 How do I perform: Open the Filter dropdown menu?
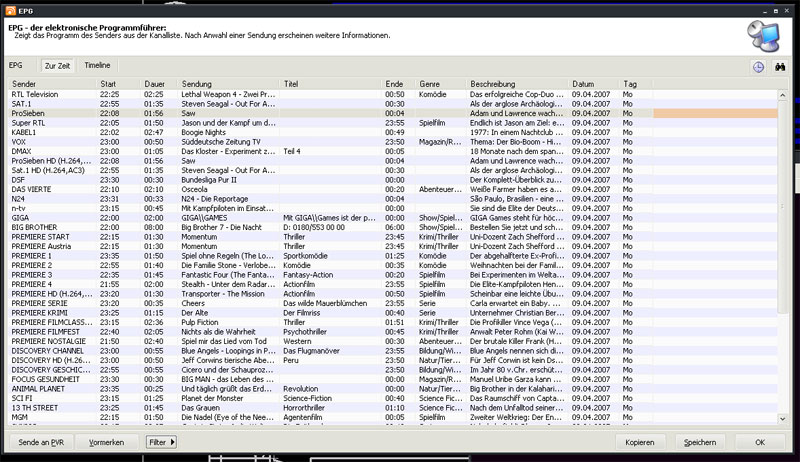(159, 441)
